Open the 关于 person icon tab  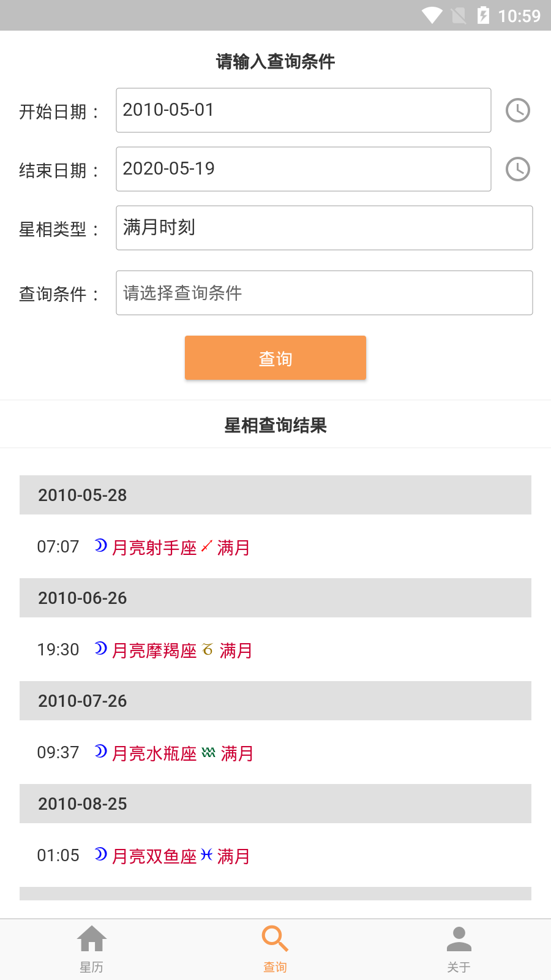pos(459,938)
